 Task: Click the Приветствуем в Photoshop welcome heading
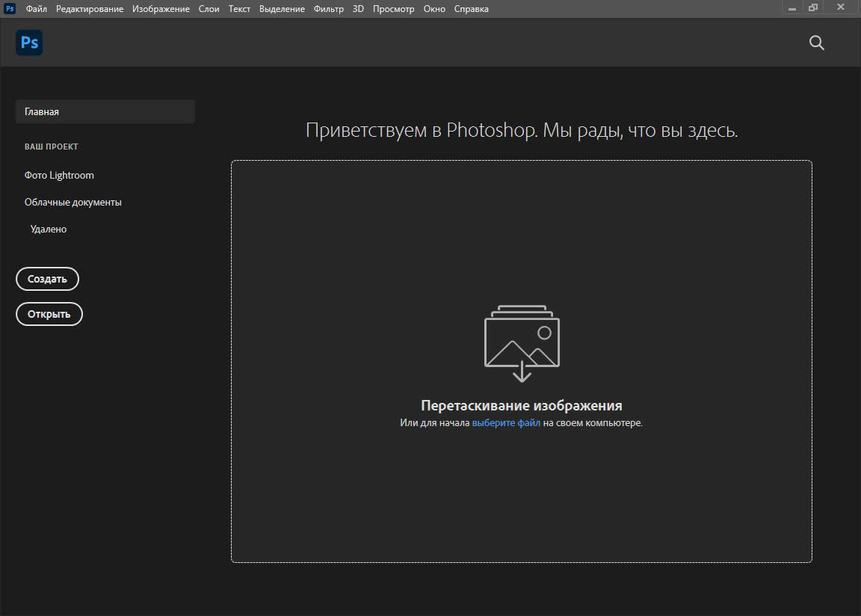[x=522, y=130]
